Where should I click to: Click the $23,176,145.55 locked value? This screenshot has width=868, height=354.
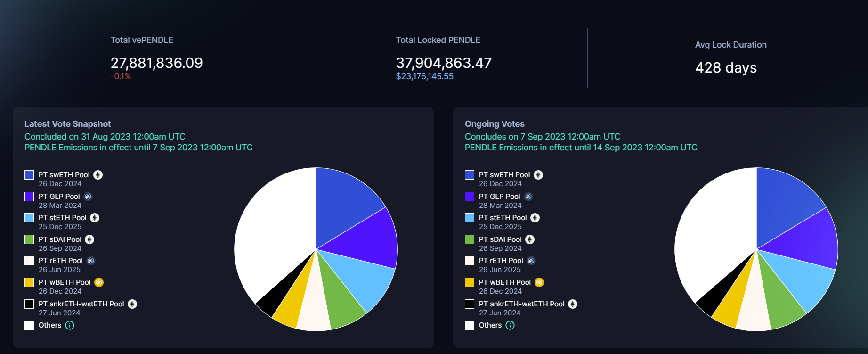pyautogui.click(x=424, y=76)
